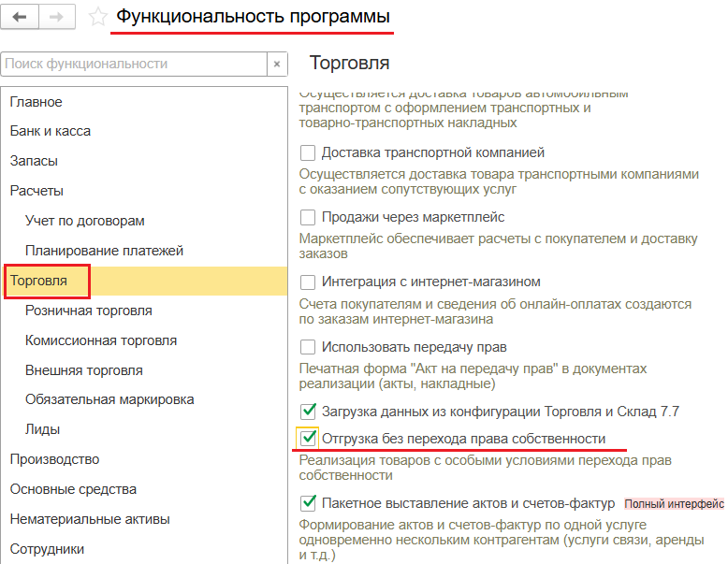Click the forward navigation arrow
The height and width of the screenshot is (564, 728).
click(57, 17)
